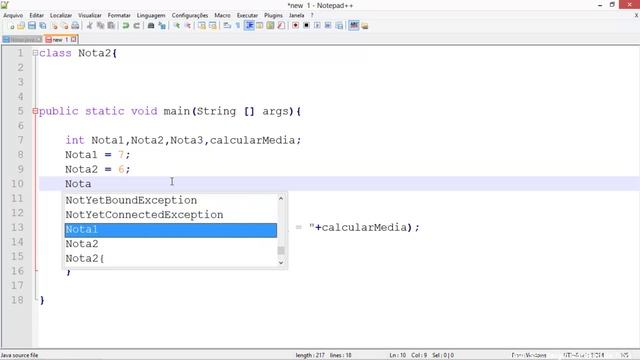Open the Linguagem menu
The image size is (640, 360).
(151, 15)
